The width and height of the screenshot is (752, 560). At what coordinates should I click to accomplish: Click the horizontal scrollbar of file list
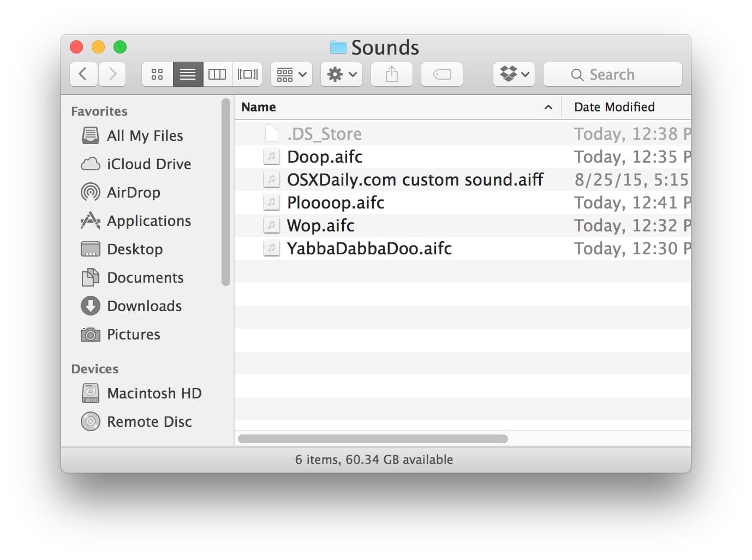[x=373, y=439]
